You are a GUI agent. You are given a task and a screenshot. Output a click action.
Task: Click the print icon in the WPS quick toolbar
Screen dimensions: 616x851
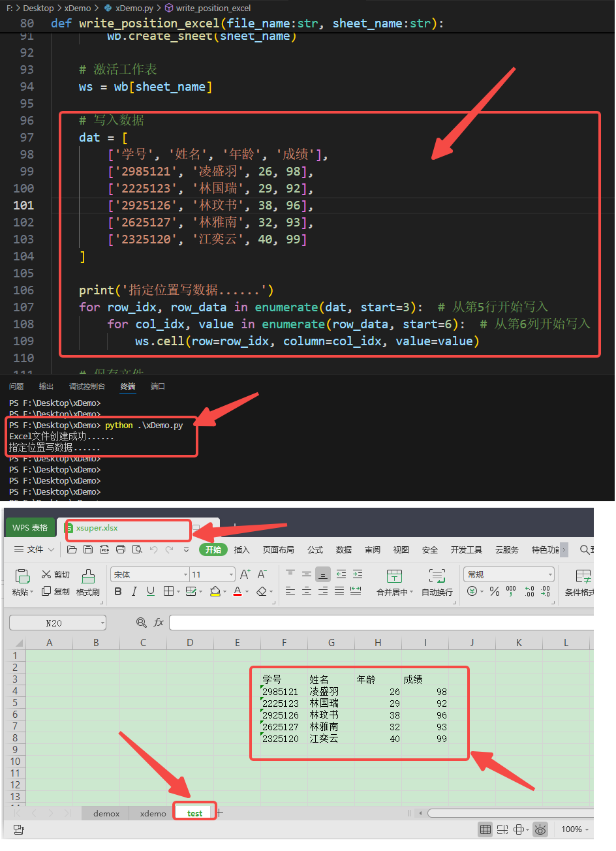coord(121,549)
